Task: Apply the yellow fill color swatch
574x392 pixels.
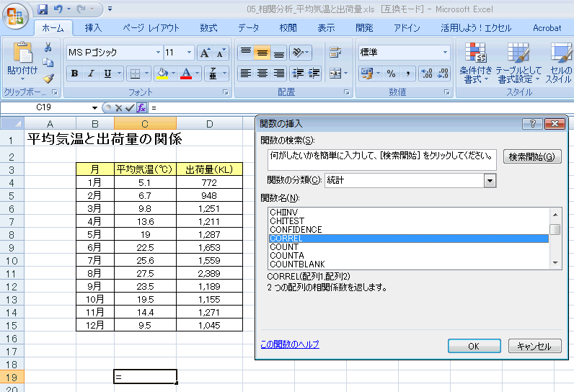Action: pyautogui.click(x=162, y=73)
